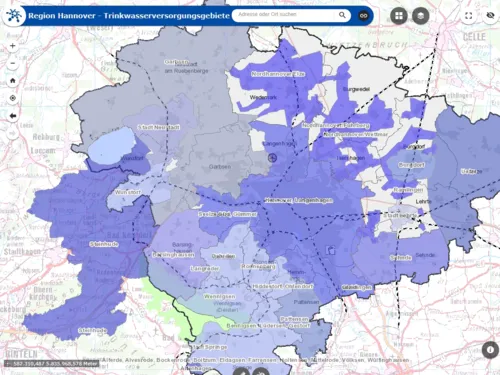
Task: Zoom out with the minus button
Action: pos(13,63)
